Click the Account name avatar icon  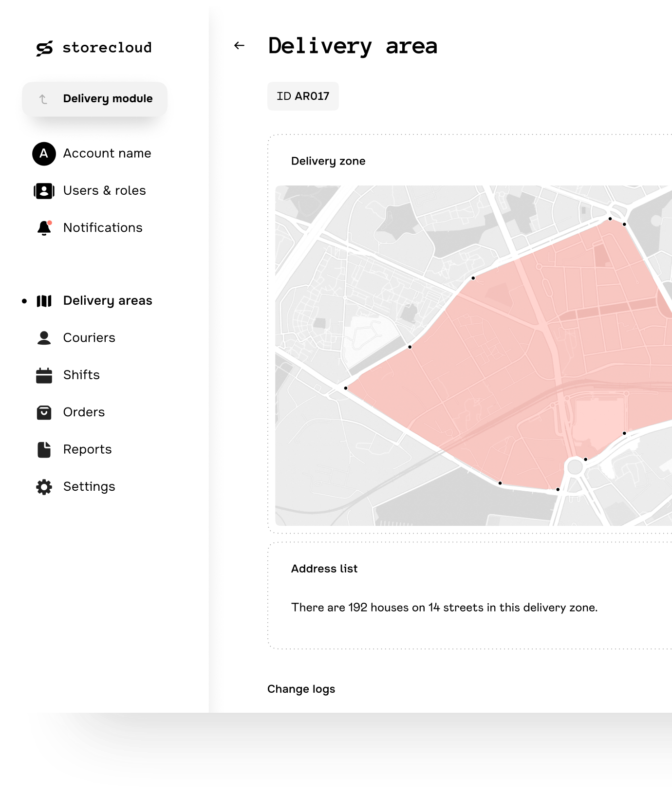coord(44,154)
